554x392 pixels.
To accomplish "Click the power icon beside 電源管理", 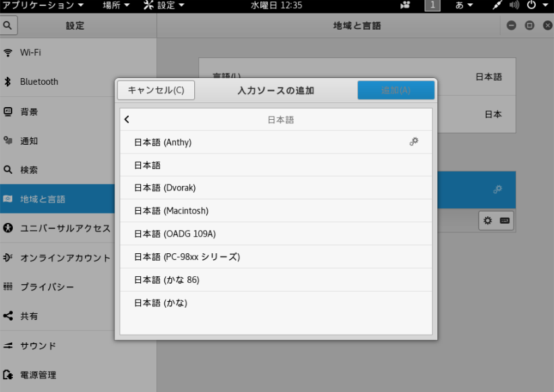I will (8, 374).
